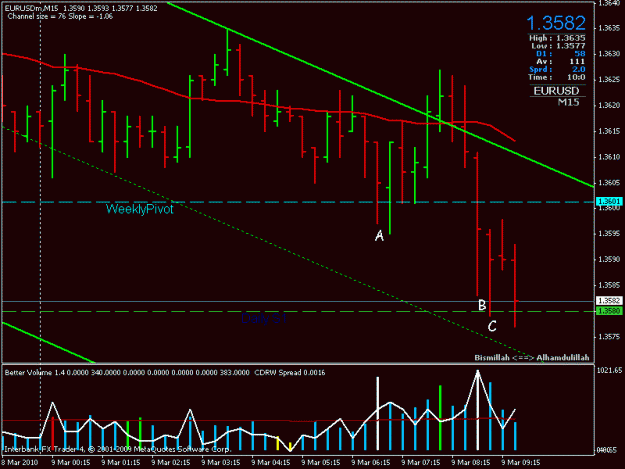Click the 'Better Volume 1.4' indicator label
The image size is (625, 469).
pos(35,373)
